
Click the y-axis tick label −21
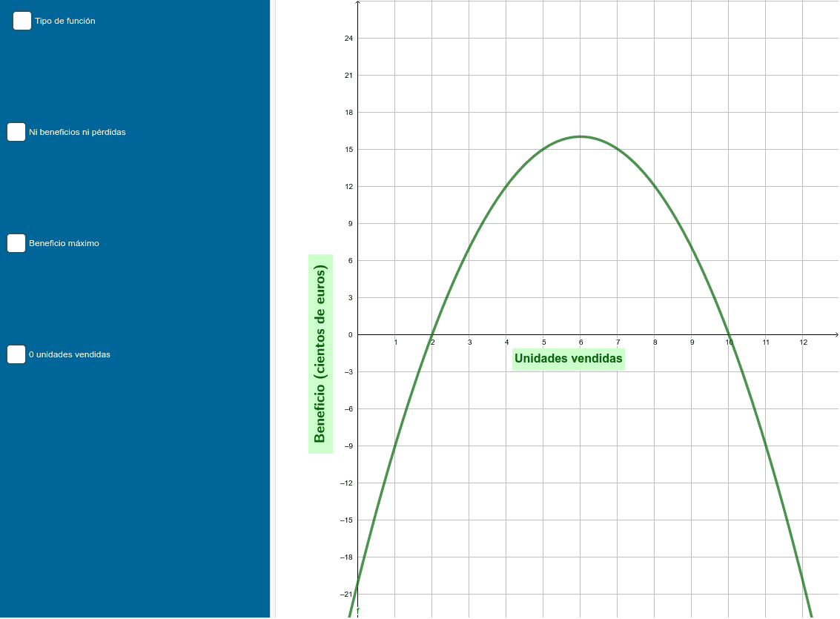[x=347, y=595]
